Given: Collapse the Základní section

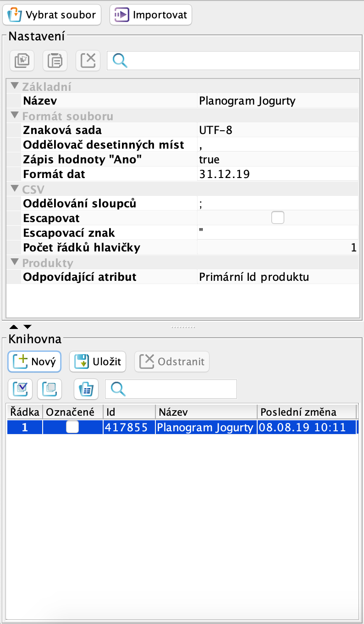Looking at the screenshot, I should [x=15, y=86].
